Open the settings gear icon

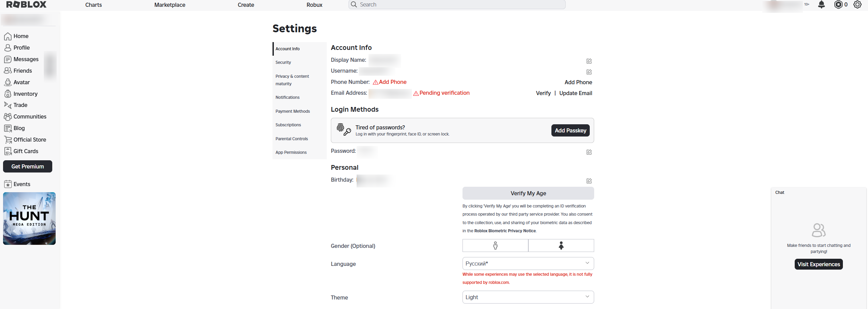pos(857,4)
